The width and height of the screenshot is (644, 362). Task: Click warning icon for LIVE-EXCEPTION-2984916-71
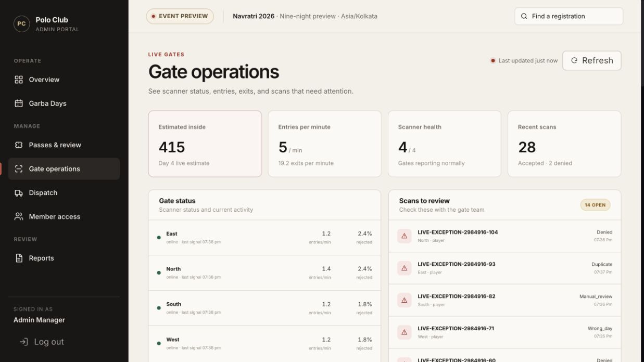(404, 332)
